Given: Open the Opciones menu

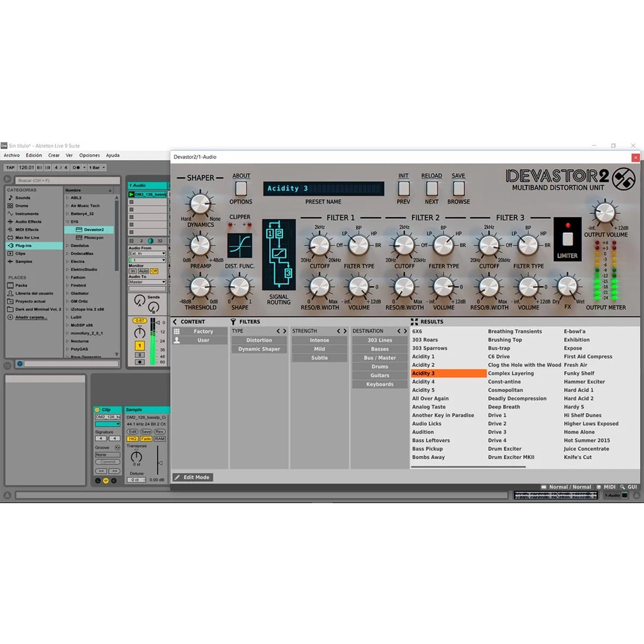Looking at the screenshot, I should 89,155.
